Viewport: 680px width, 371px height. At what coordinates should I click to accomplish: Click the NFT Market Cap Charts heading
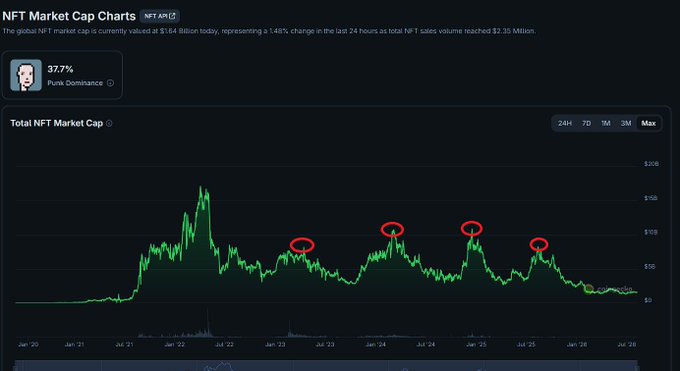click(69, 16)
